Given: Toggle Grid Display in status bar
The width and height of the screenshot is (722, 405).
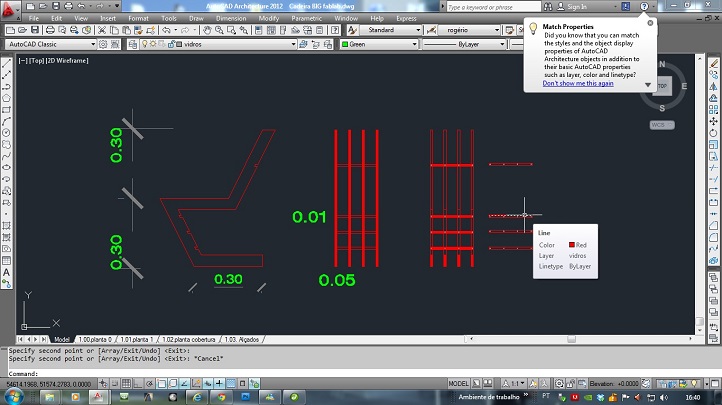Looking at the screenshot, I should [x=126, y=383].
